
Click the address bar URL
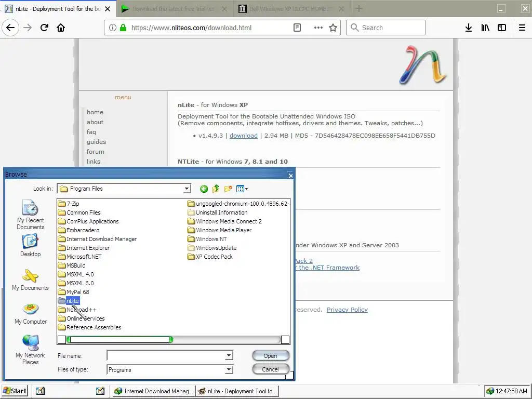pyautogui.click(x=191, y=28)
